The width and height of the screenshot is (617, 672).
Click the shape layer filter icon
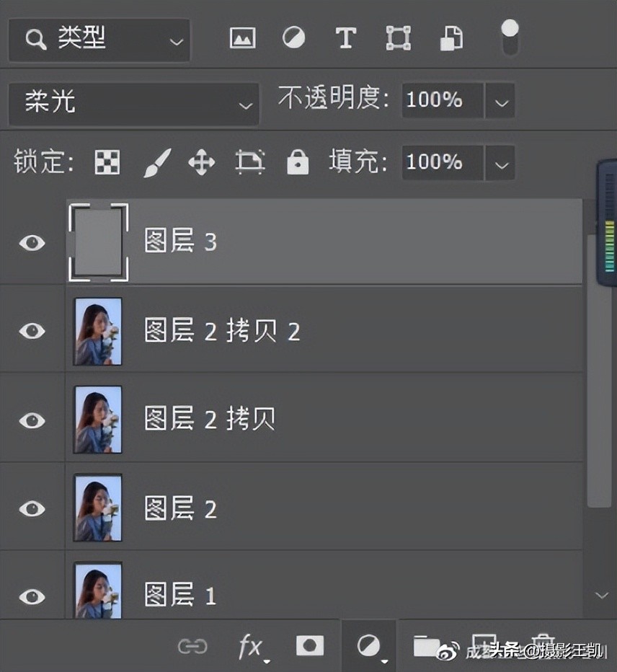[398, 39]
